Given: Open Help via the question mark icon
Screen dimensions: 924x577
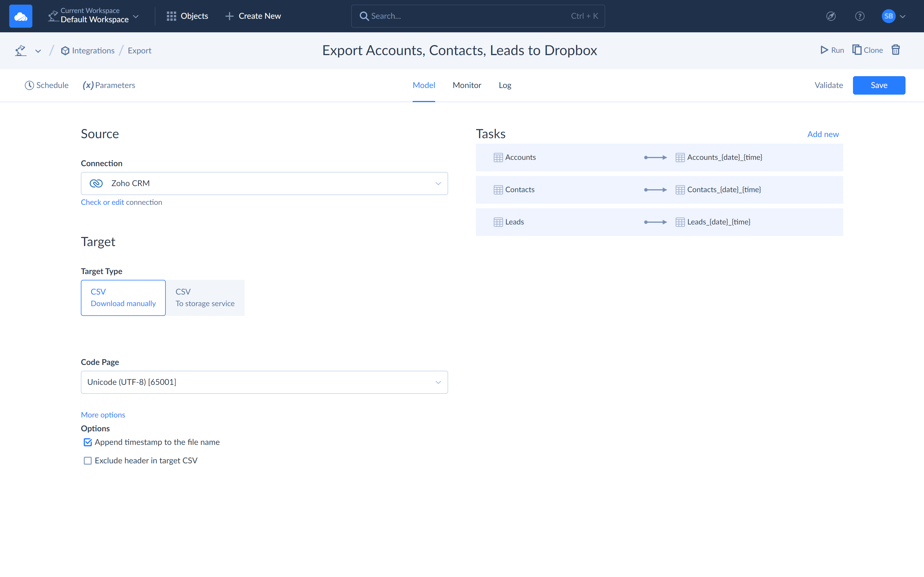Looking at the screenshot, I should pyautogui.click(x=860, y=16).
